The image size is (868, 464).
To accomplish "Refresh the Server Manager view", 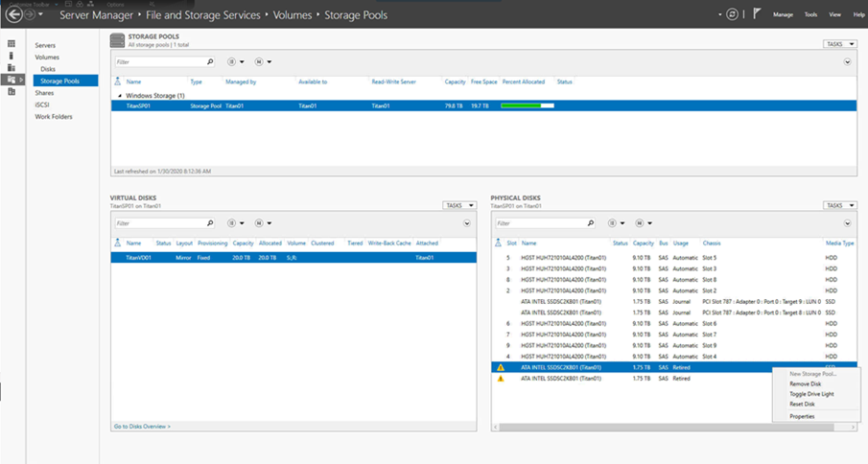I will 732,14.
